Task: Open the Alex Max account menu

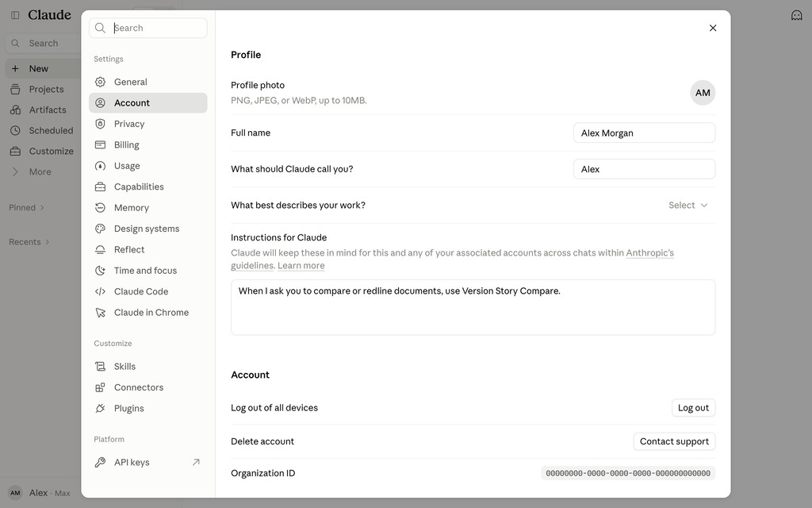Action: point(40,493)
